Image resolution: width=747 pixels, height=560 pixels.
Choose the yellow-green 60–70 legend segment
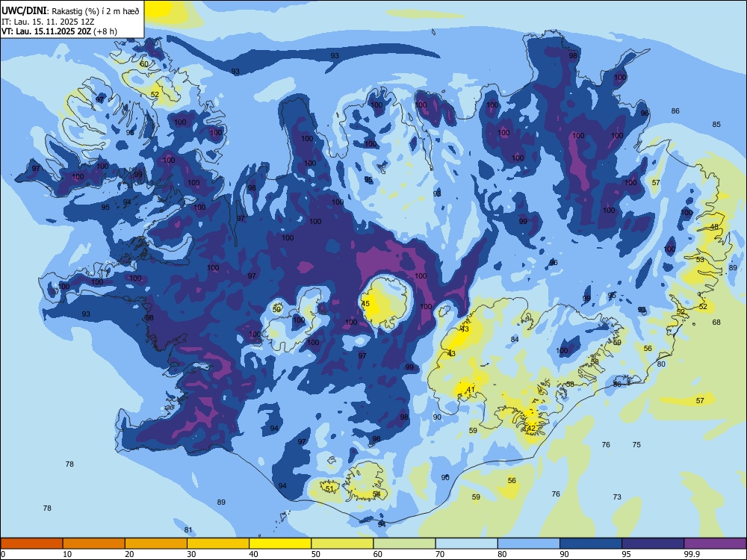404,544
